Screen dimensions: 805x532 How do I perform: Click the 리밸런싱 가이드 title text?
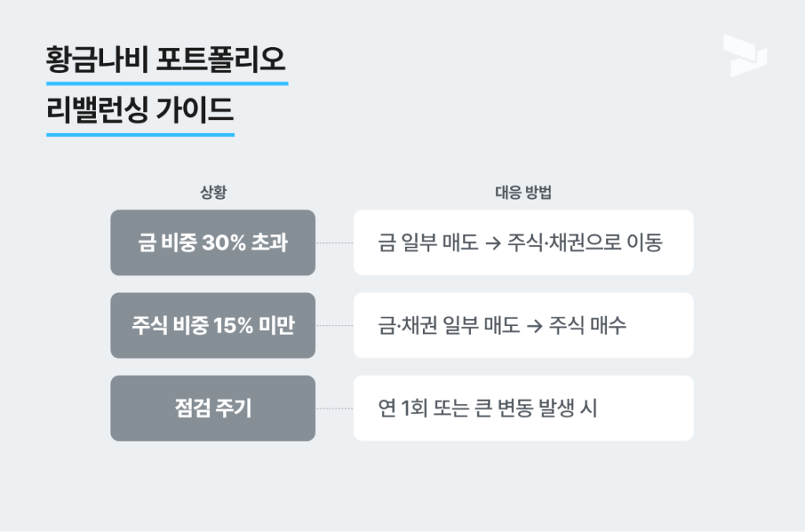pos(140,112)
